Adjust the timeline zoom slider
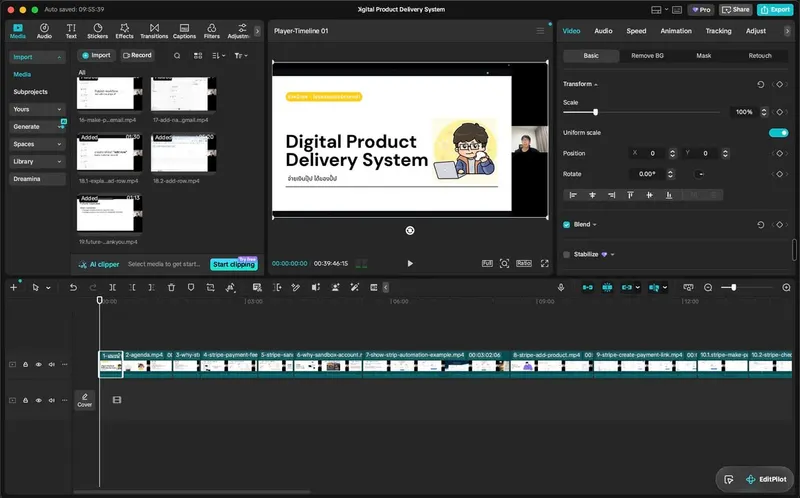 (733, 288)
